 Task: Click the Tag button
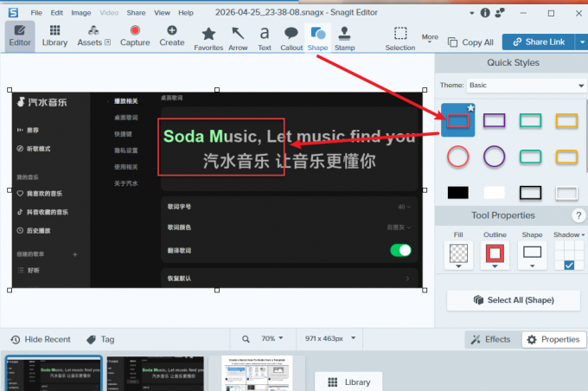tap(100, 340)
